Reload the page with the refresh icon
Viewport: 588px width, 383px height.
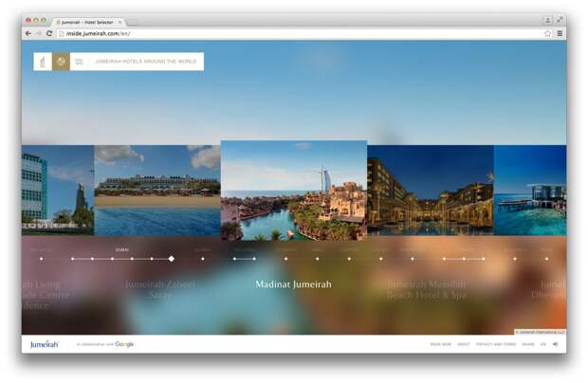[x=49, y=33]
